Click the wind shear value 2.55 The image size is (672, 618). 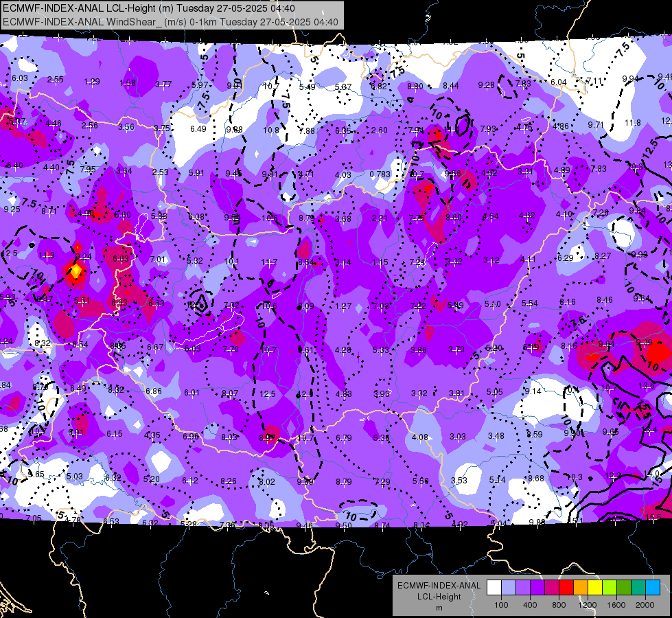tap(56, 80)
